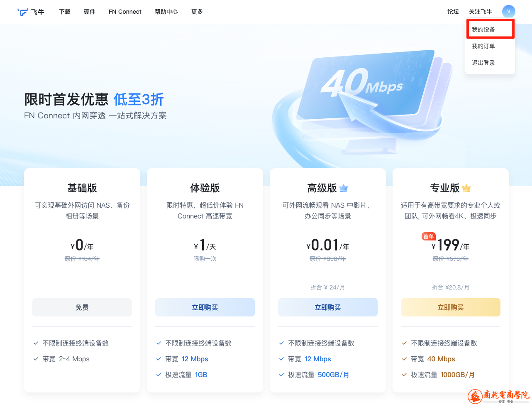
Task: Click the 免费 button under 基础版
Action: pyautogui.click(x=82, y=307)
